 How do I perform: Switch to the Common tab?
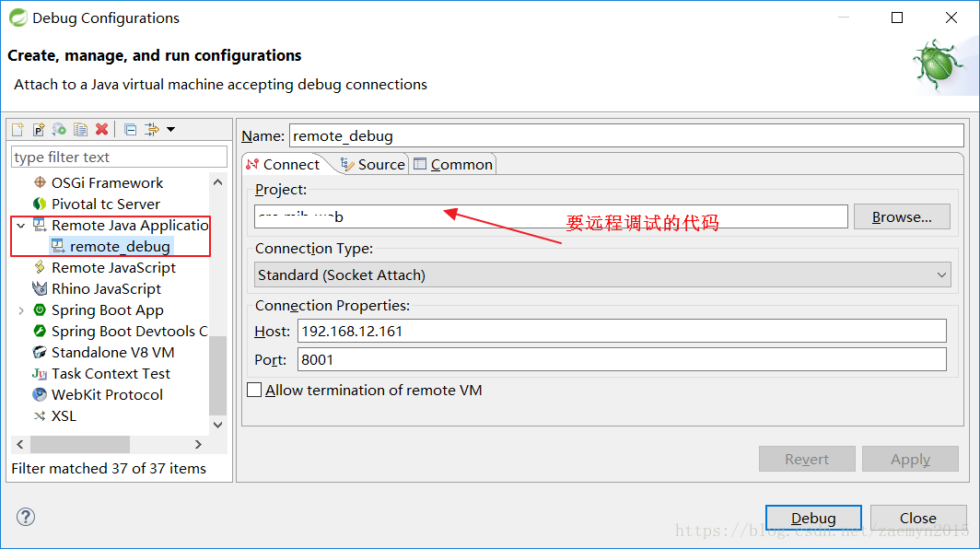pos(453,165)
